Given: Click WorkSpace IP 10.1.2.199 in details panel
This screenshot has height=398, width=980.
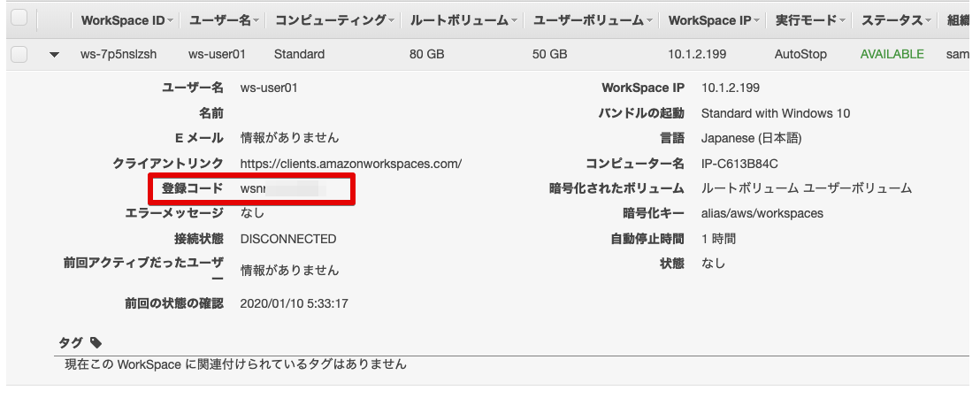Looking at the screenshot, I should tap(731, 88).
